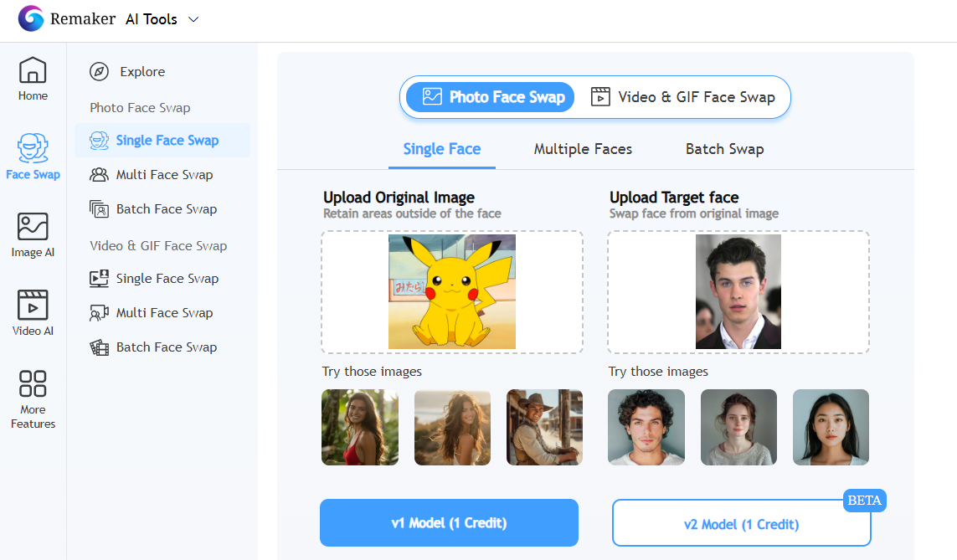Image resolution: width=957 pixels, height=560 pixels.
Task: Run swap with v1 Model (1 Credit)
Action: [x=449, y=523]
